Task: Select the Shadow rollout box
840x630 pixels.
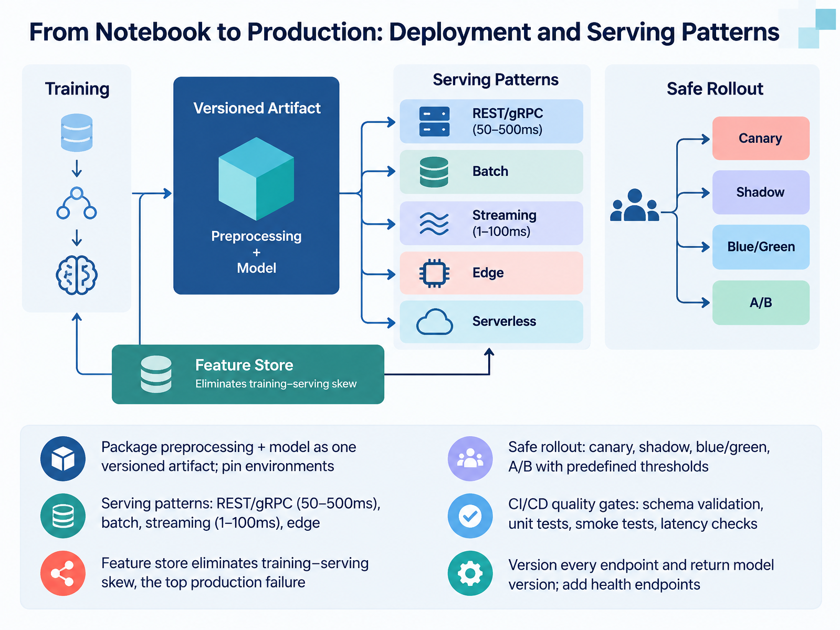Action: [761, 192]
